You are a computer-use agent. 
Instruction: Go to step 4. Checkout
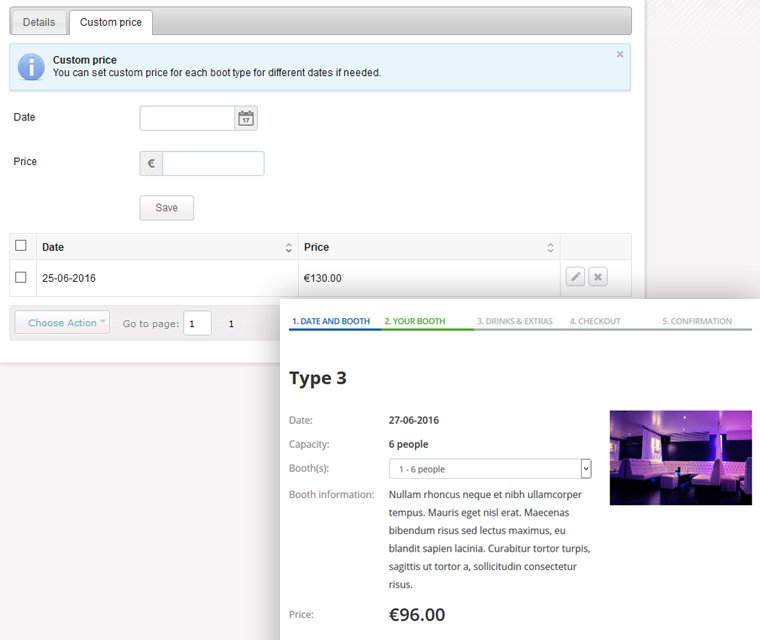(x=595, y=321)
